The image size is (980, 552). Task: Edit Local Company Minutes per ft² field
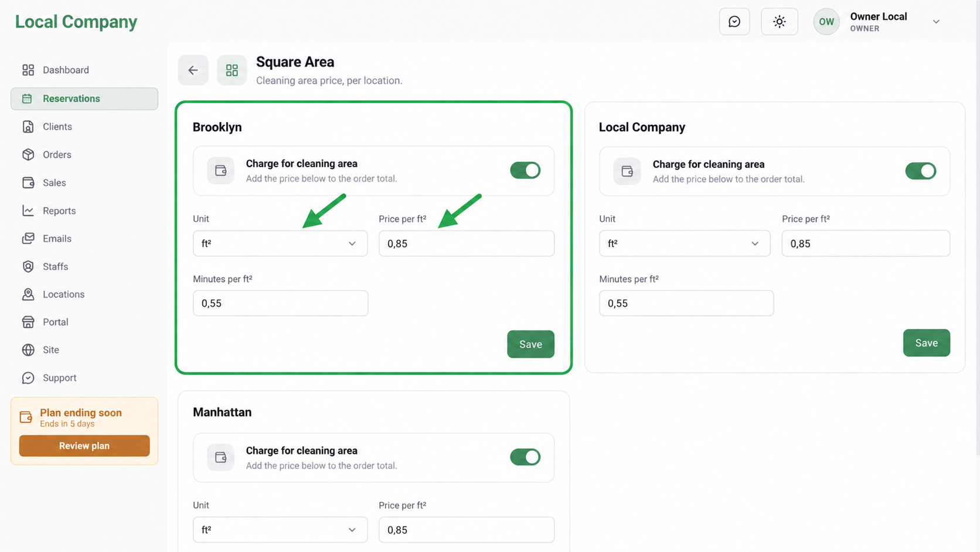[686, 303]
